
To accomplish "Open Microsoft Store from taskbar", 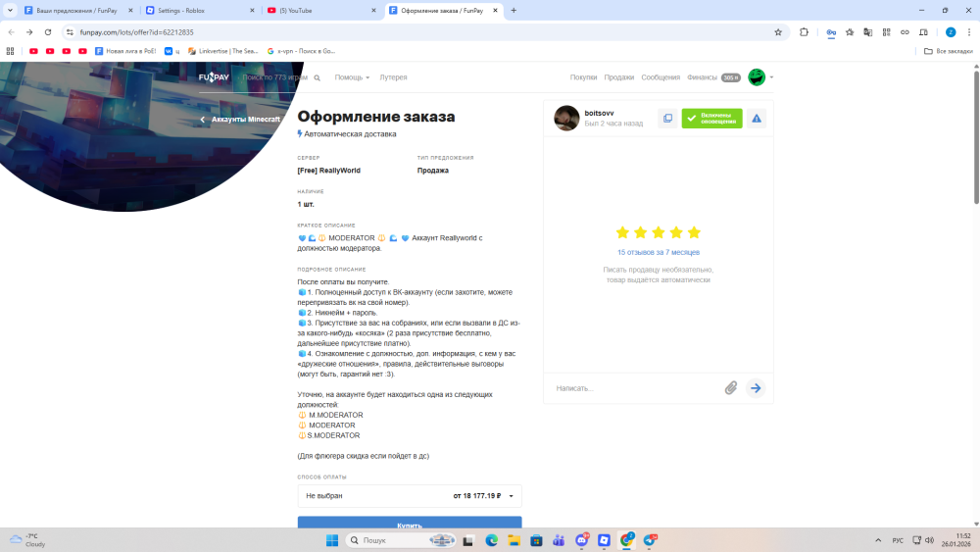I will coord(536,541).
